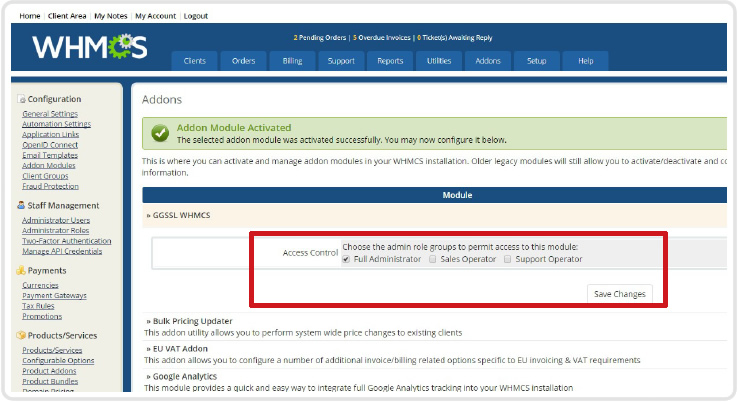Click the WHMCS logo
The image size is (738, 402).
(x=89, y=47)
